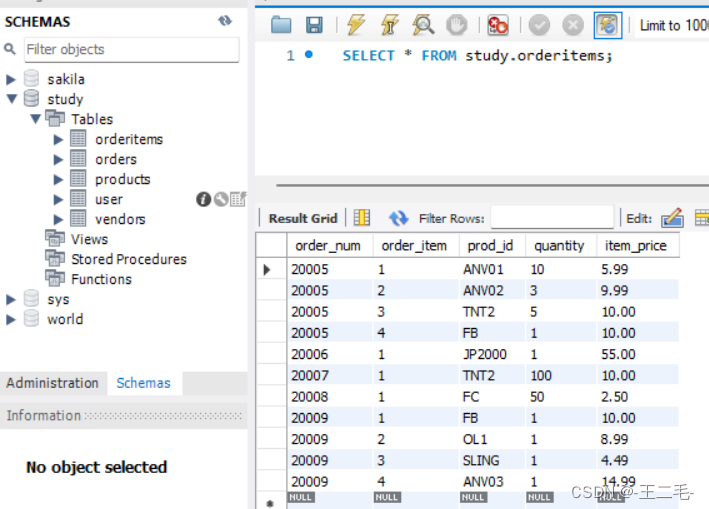
Task: Click the Stop execution hand icon
Action: tap(456, 25)
